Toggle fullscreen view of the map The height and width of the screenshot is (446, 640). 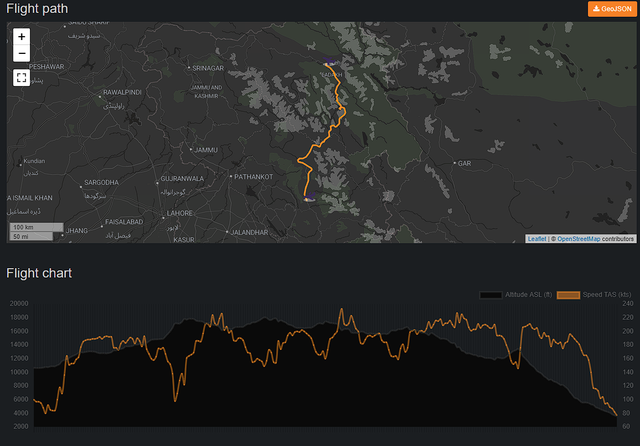(22, 77)
